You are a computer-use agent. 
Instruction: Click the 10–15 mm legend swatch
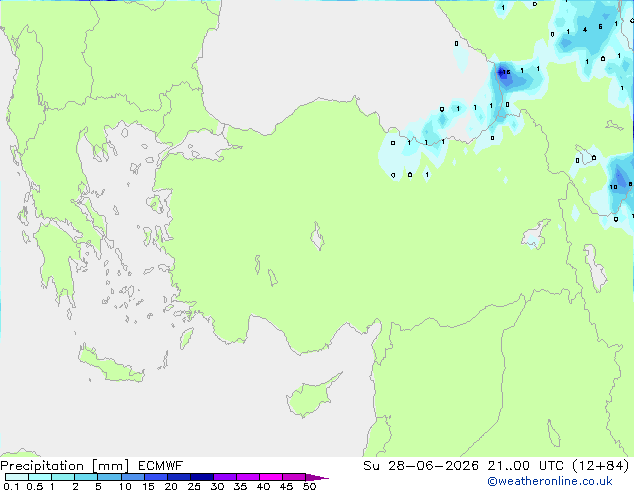(x=132, y=477)
